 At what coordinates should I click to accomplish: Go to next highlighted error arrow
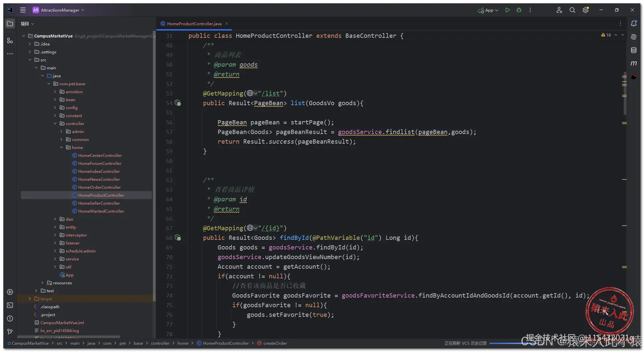coord(623,35)
